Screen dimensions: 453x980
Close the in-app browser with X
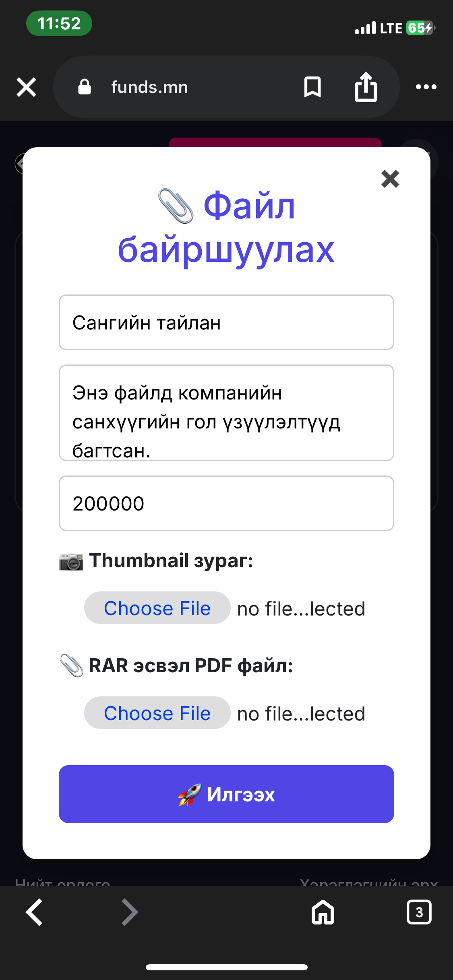pos(27,87)
